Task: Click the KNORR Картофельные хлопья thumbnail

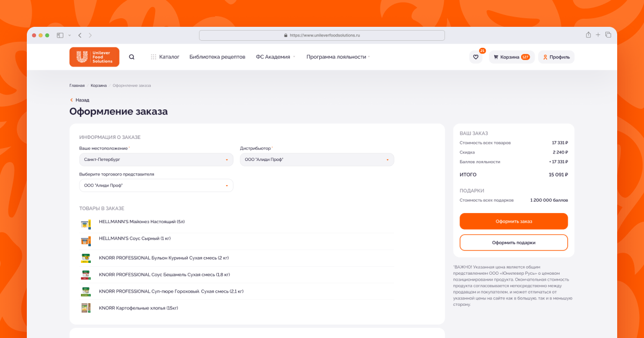Action: 85,308
